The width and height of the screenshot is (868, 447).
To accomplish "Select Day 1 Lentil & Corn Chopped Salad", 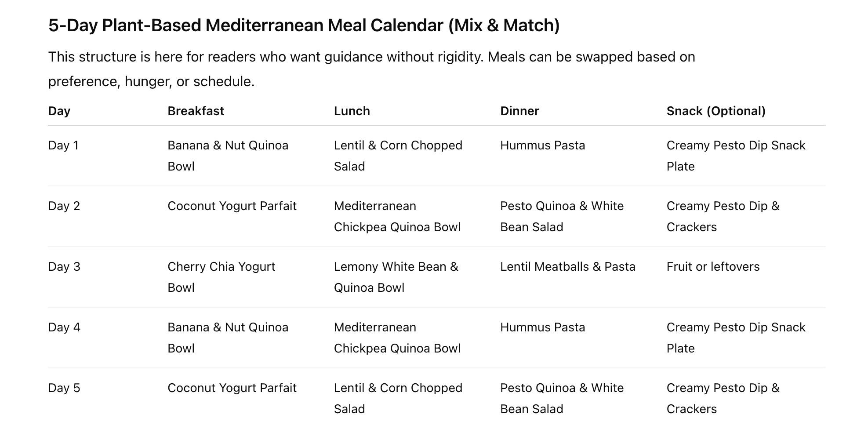I will 398,156.
